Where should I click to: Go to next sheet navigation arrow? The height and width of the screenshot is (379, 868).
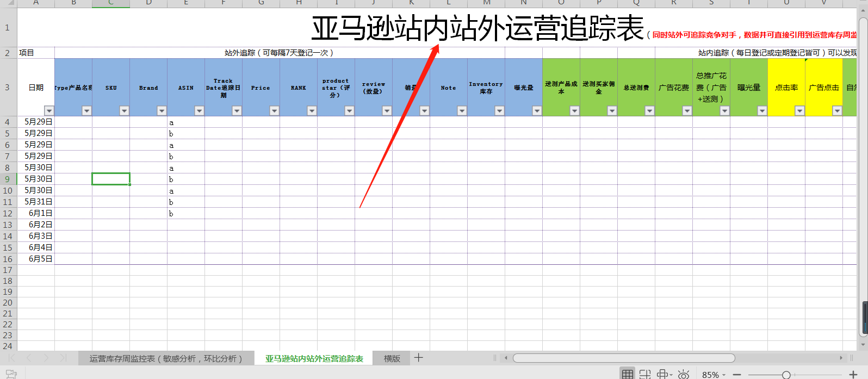point(46,358)
